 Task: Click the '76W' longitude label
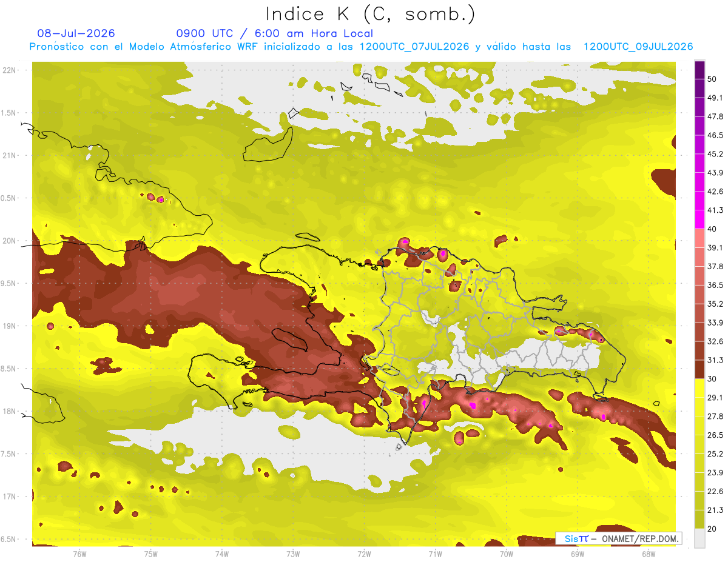coord(79,554)
